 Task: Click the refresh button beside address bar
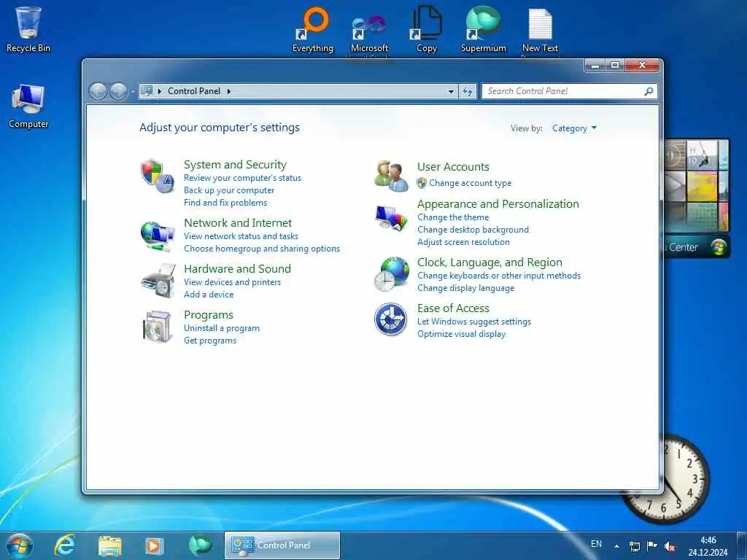[x=468, y=91]
